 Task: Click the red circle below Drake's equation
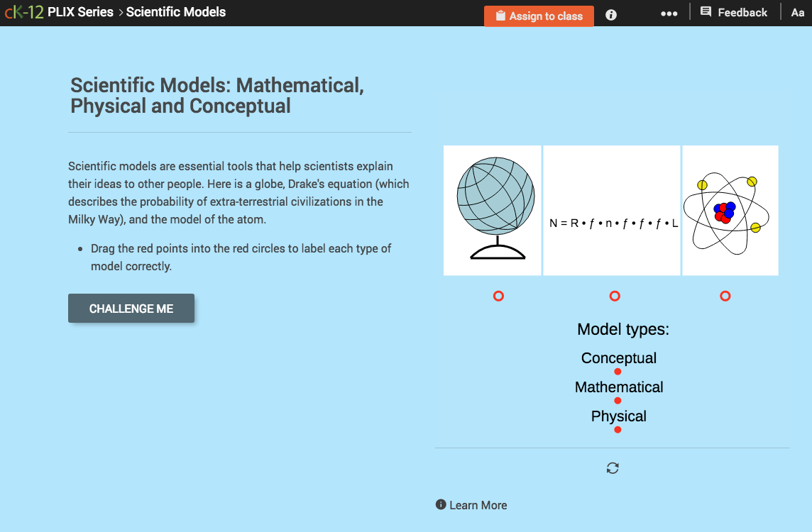615,296
